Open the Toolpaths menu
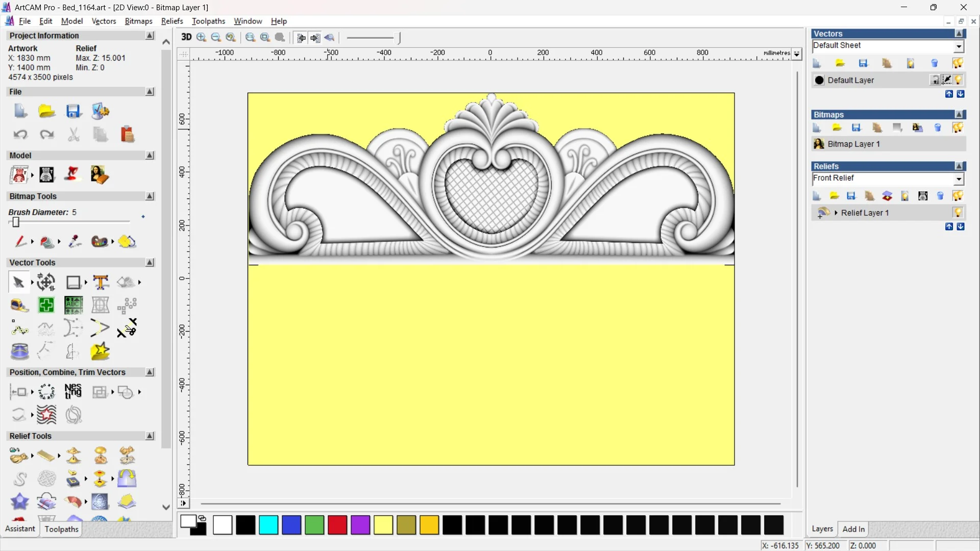 pyautogui.click(x=208, y=21)
